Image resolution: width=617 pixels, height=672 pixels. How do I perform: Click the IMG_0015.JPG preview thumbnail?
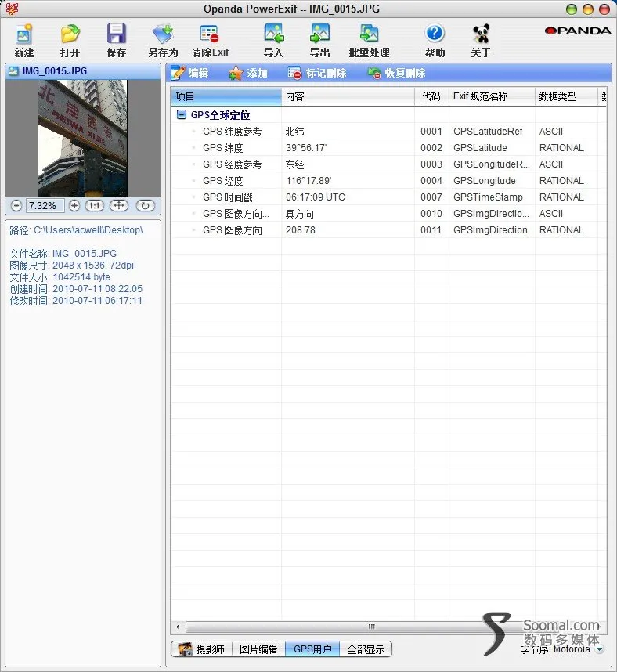coord(83,139)
